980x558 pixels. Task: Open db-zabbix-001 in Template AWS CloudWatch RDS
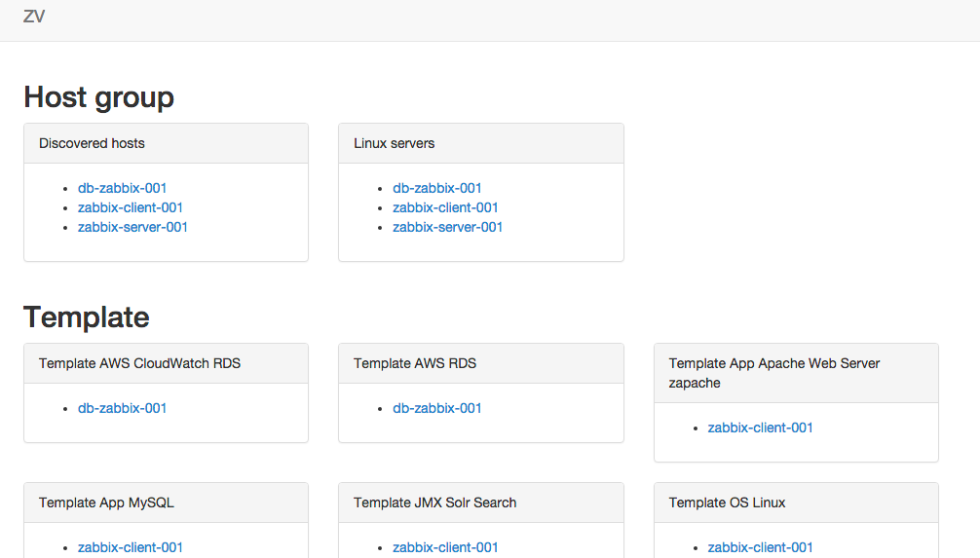point(122,408)
